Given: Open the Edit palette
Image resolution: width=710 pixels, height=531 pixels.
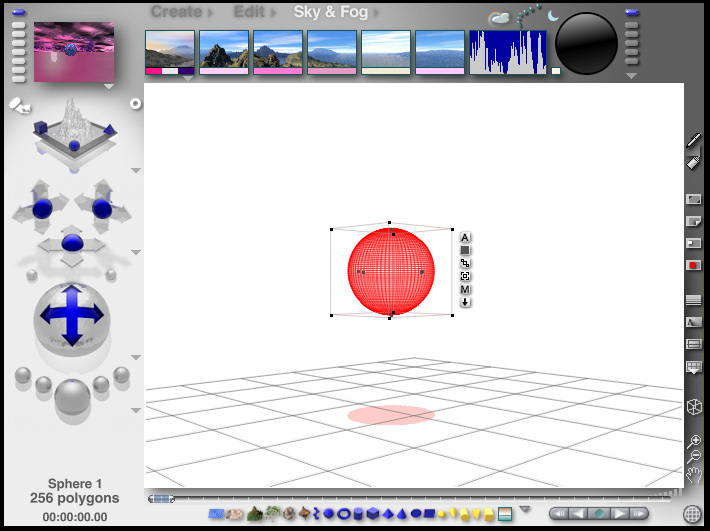Looking at the screenshot, I should click(x=249, y=12).
